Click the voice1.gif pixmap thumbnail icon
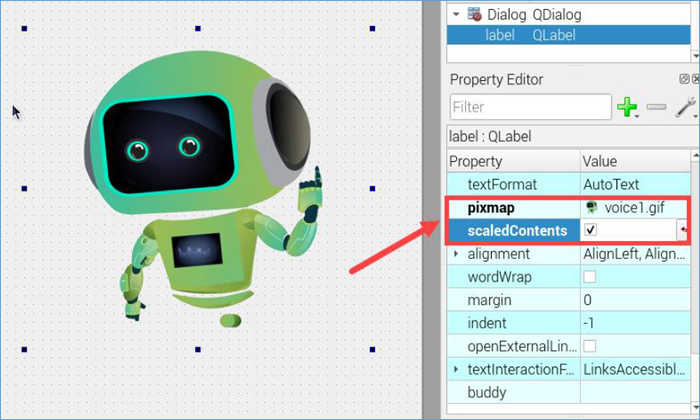The image size is (700, 420). click(592, 207)
